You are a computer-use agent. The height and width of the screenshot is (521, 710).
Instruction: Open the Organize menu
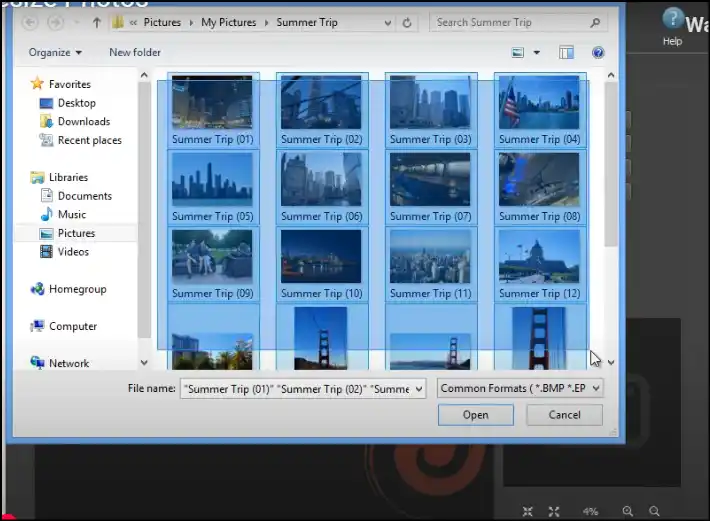click(x=55, y=53)
